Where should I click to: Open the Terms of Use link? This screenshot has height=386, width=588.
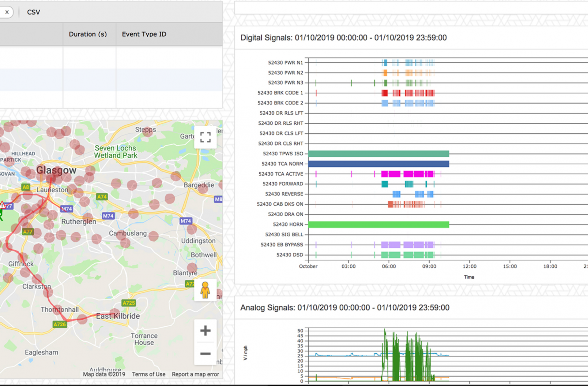pos(149,374)
